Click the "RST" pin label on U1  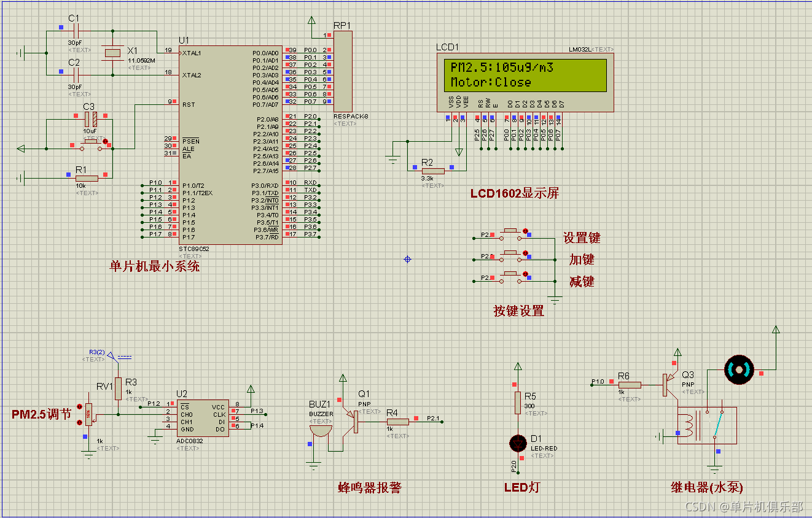[188, 104]
